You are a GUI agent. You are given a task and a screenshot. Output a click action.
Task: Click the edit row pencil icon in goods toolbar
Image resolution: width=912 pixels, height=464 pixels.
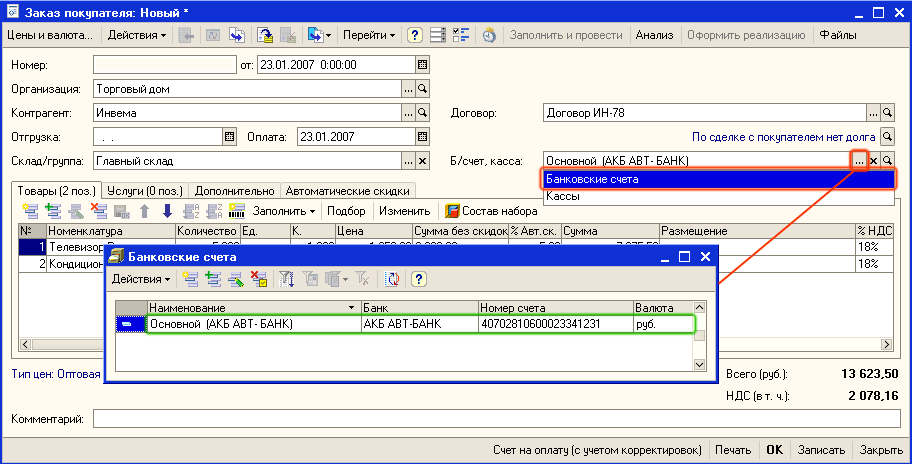coord(76,211)
